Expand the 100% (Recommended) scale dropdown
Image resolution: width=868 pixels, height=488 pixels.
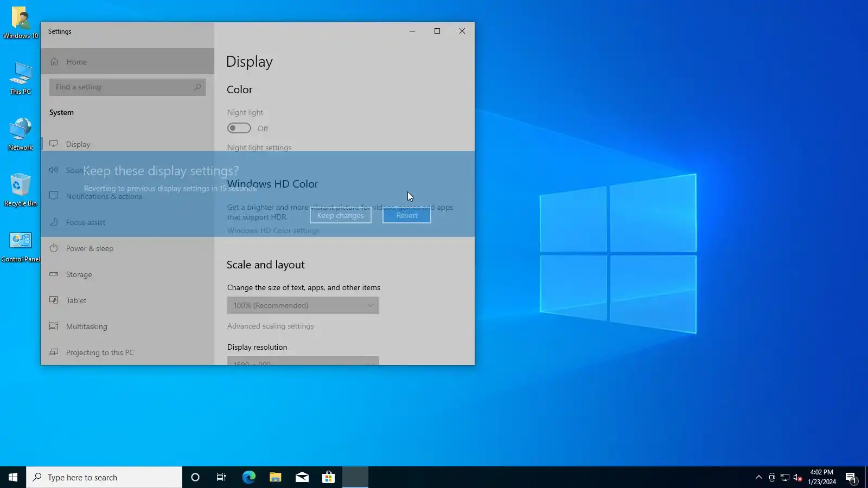pos(303,305)
